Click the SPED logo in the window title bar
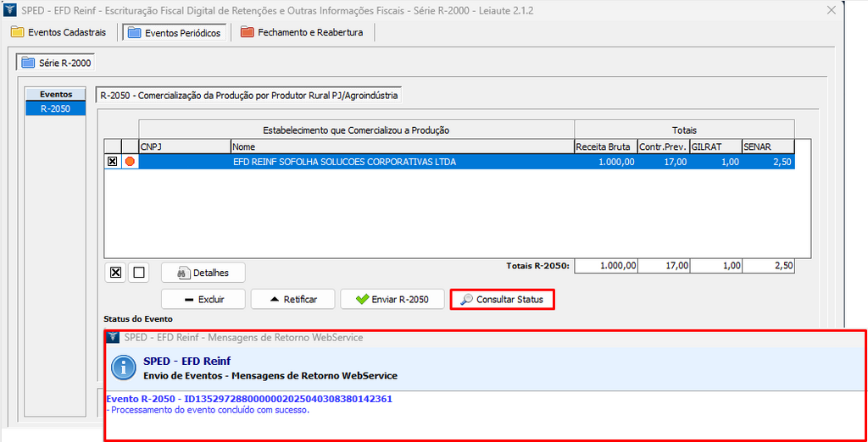 [10, 11]
